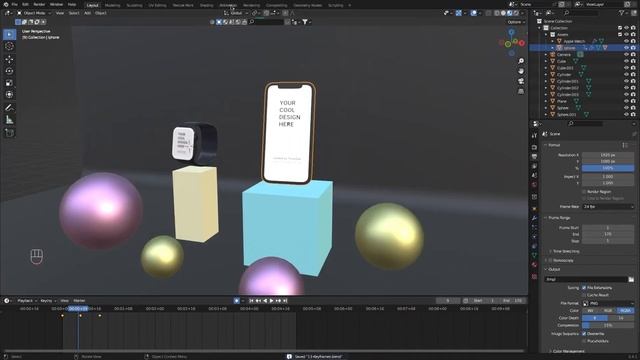The height and width of the screenshot is (360, 640).
Task: Open the Render properties tab icon
Action: pyautogui.click(x=534, y=147)
